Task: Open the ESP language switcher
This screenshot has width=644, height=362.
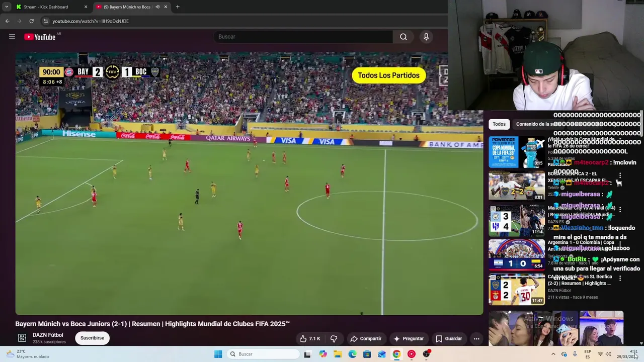Action: pos(588,354)
